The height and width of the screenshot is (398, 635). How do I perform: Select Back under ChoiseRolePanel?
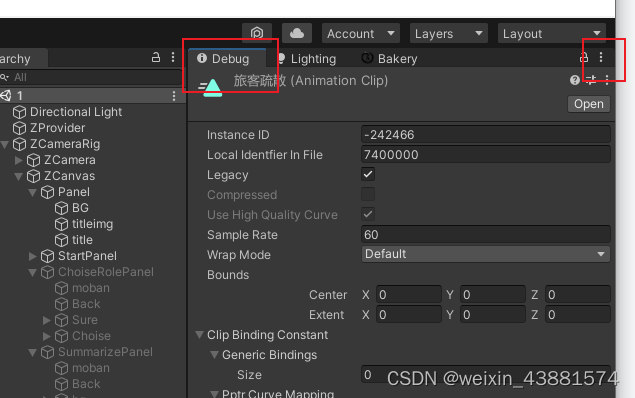86,304
